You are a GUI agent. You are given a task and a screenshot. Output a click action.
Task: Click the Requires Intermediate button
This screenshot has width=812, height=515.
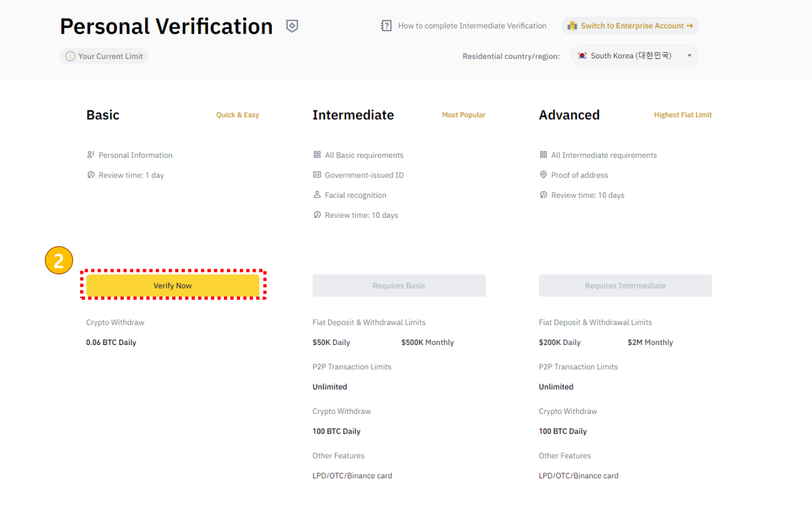[625, 285]
